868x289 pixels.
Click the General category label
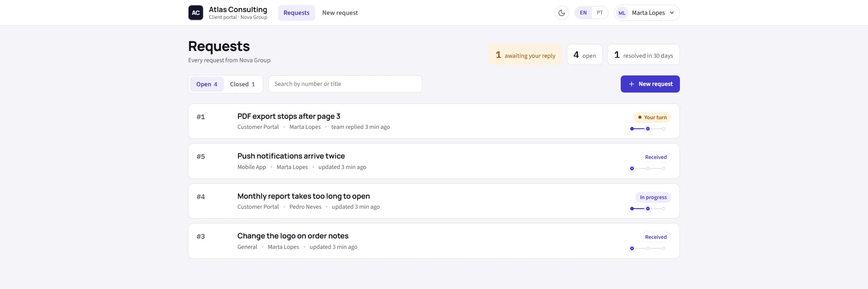[x=247, y=247]
